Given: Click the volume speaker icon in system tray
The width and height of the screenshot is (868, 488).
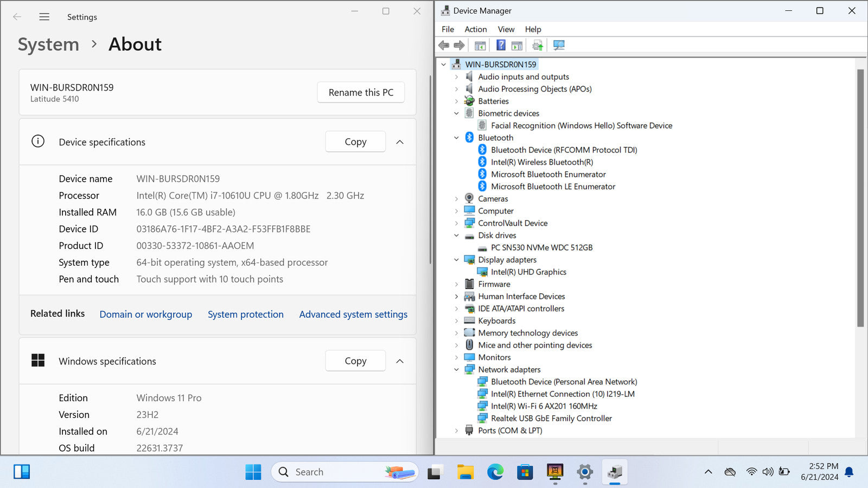Looking at the screenshot, I should [x=768, y=472].
